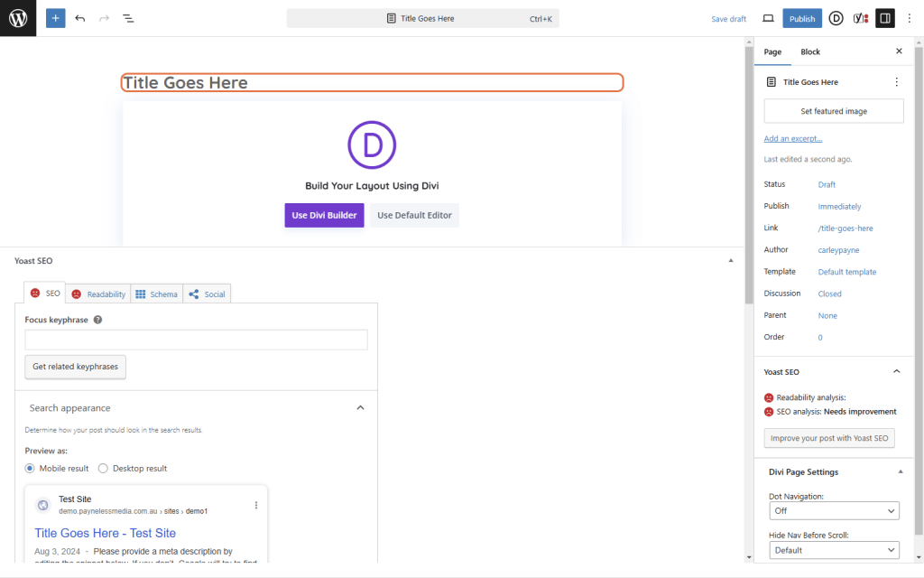
Task: Click the Focus keyphrase input field
Action: 196,340
